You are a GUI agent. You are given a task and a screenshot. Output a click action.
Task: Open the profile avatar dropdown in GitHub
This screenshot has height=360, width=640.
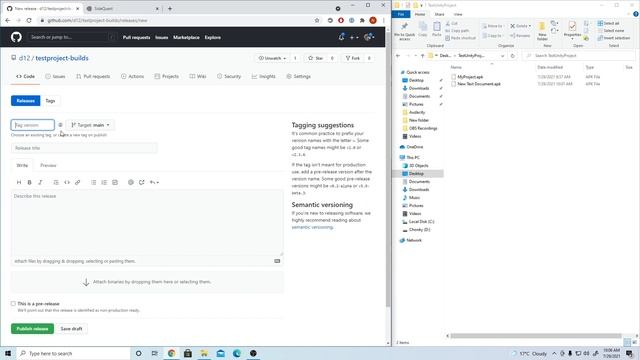coord(369,37)
